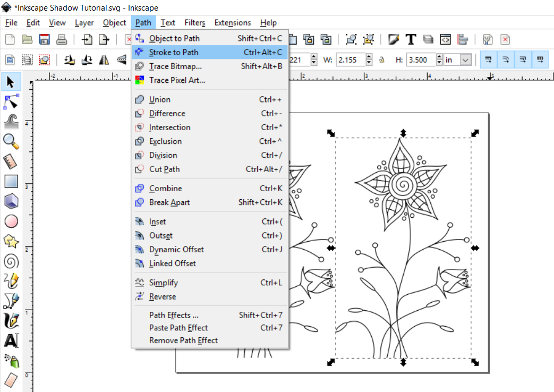Open the units dropdown showing inches
This screenshot has height=392, width=554.
(x=460, y=59)
